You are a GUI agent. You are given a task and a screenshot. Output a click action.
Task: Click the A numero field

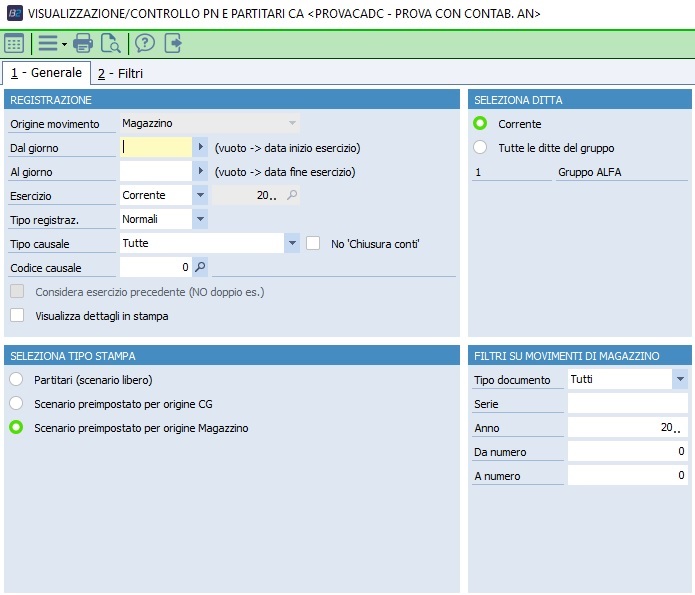tap(628, 475)
